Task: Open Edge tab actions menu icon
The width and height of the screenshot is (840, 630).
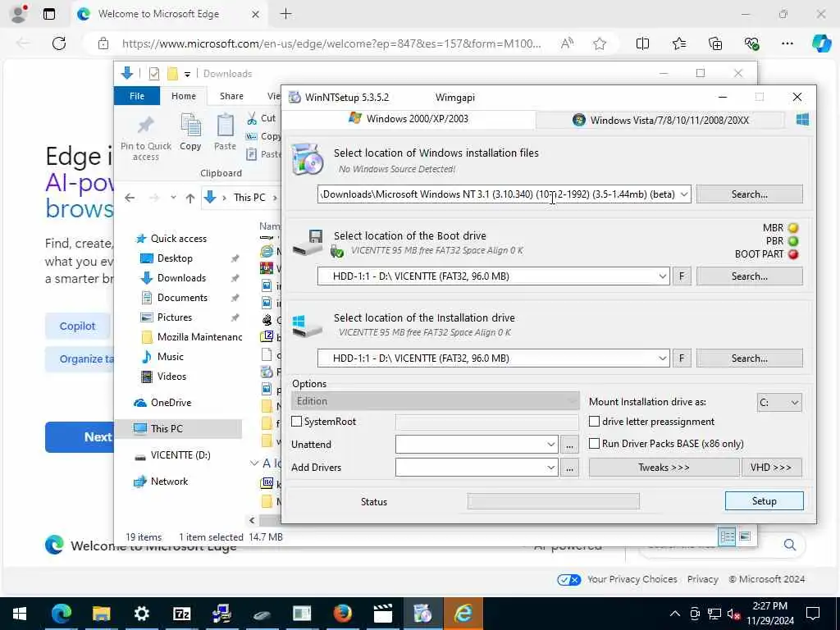Action: pyautogui.click(x=48, y=14)
